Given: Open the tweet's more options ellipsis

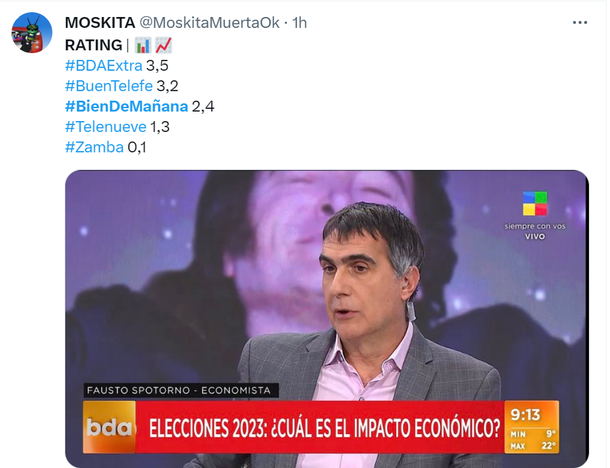Looking at the screenshot, I should tap(580, 23).
